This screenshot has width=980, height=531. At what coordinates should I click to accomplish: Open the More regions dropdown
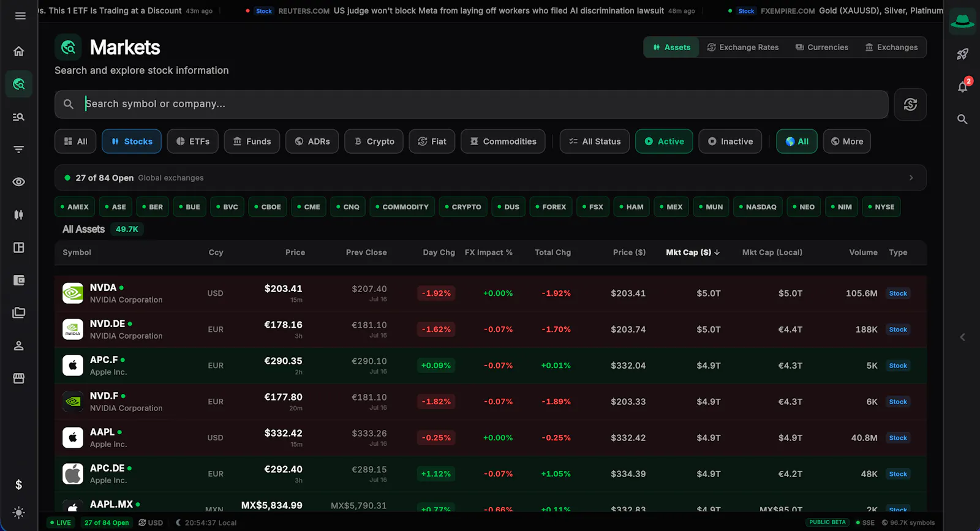pos(847,141)
